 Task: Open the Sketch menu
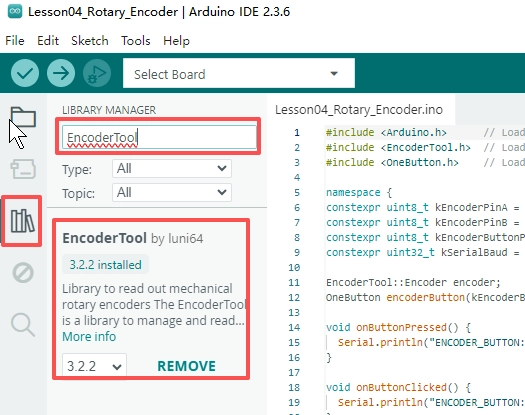point(90,41)
